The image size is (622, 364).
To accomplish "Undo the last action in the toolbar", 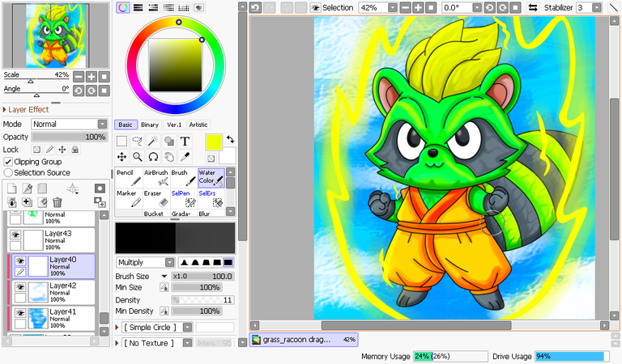I will 255,7.
